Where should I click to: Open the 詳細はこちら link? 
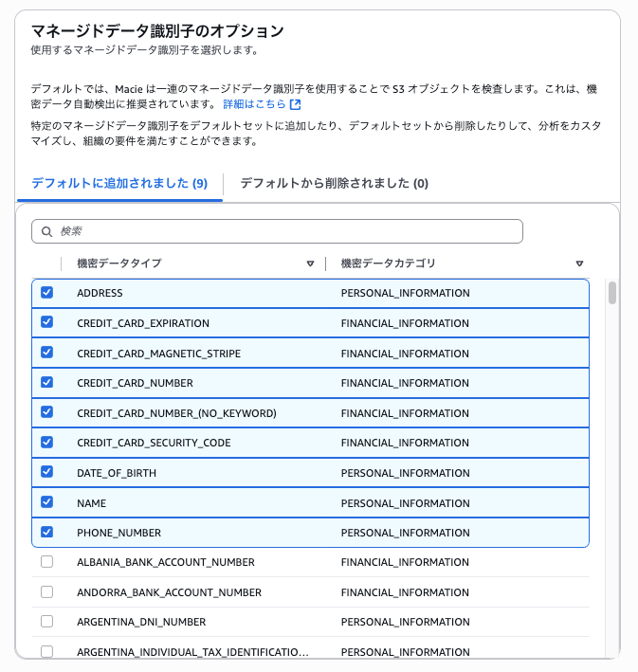[254, 104]
